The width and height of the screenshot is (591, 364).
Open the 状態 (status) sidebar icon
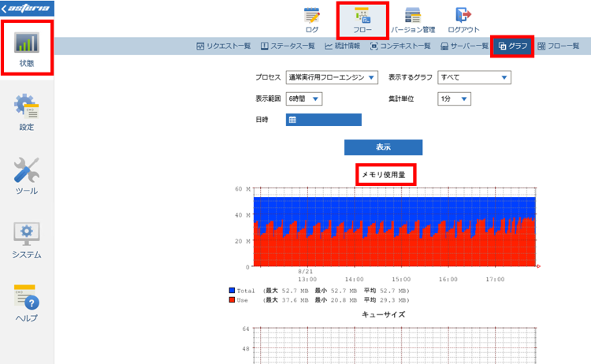[27, 48]
